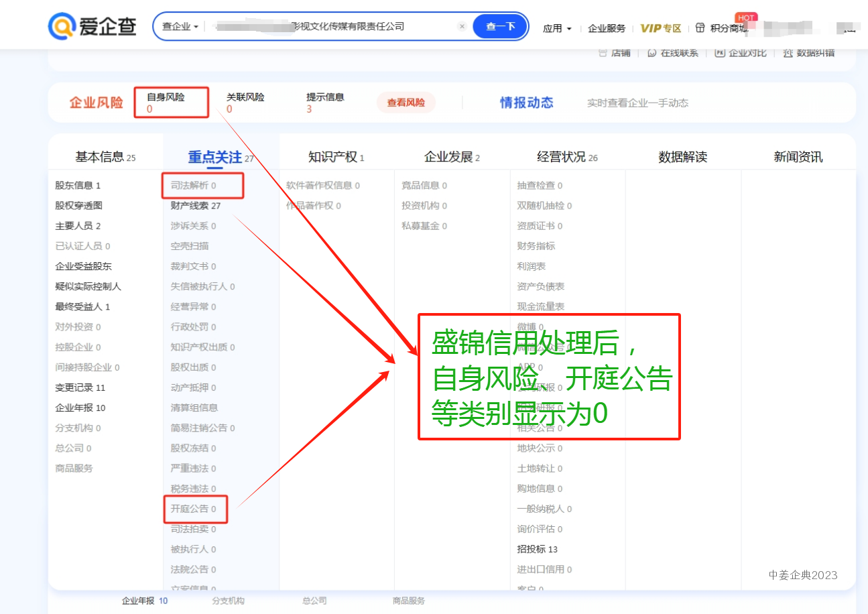
Task: Switch to the 基本信息 tab
Action: [105, 158]
